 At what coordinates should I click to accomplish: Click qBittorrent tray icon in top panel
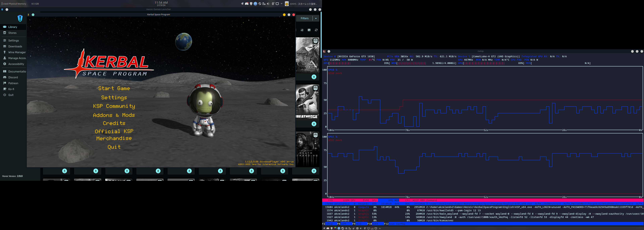click(255, 4)
